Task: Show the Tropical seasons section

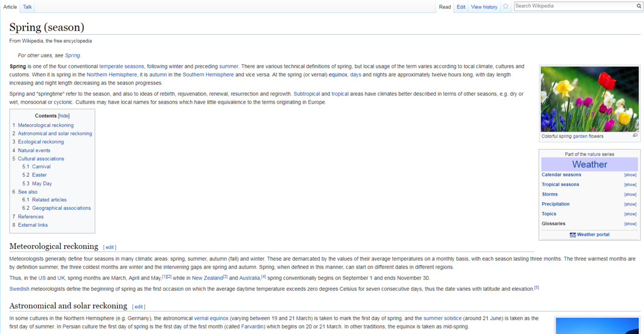Action: point(630,185)
